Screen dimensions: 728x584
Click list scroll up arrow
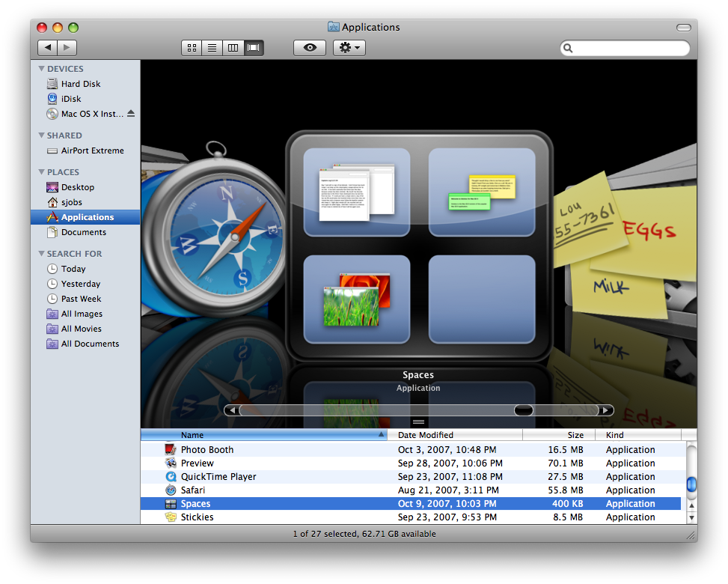click(x=691, y=505)
